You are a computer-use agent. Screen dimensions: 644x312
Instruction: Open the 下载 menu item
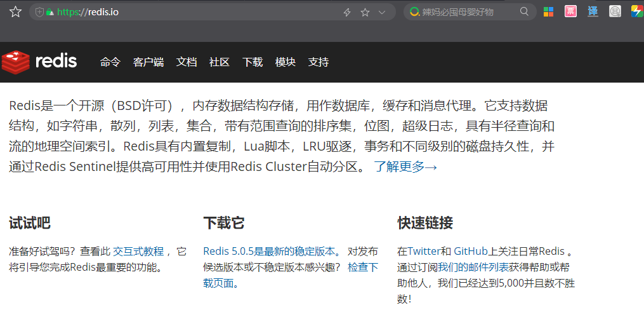(252, 62)
